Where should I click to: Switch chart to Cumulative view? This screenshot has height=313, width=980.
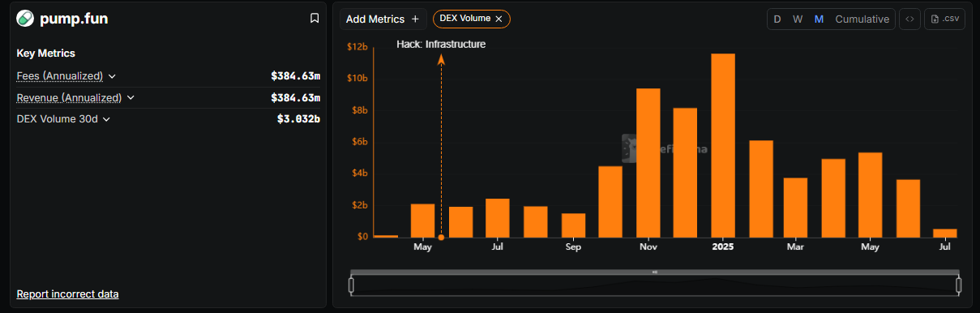[x=862, y=19]
